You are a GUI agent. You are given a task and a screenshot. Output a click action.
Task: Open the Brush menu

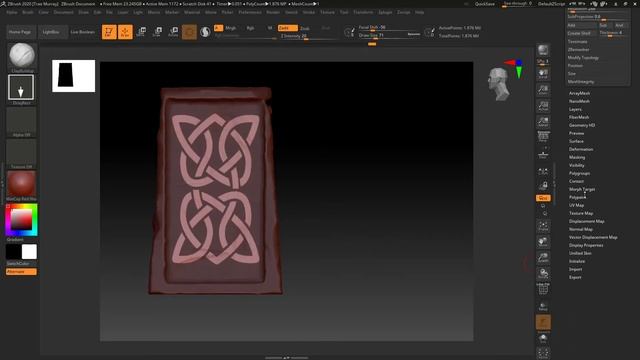(28, 12)
